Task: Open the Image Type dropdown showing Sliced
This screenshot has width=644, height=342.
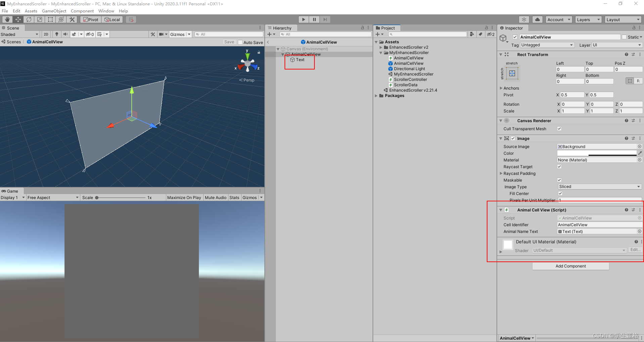Action: (599, 186)
